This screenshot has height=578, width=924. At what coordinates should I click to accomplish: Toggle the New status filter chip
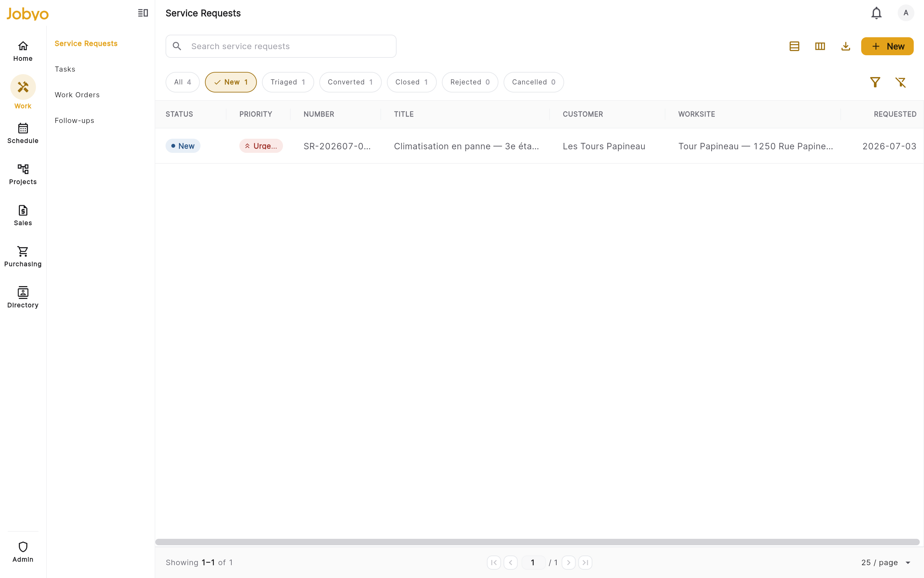coord(231,82)
